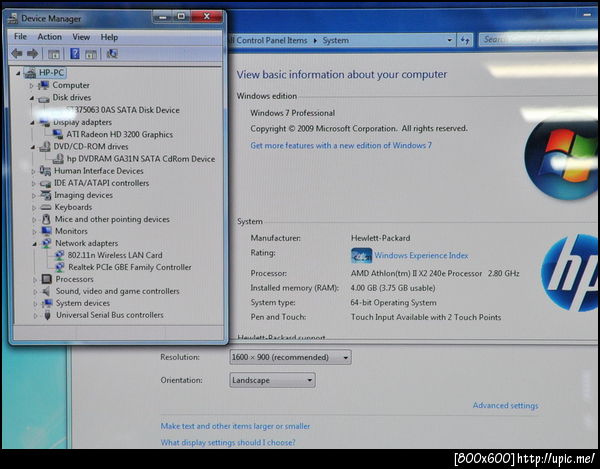
Task: Click the Sound, video and game controllers icon
Action: pos(46,291)
